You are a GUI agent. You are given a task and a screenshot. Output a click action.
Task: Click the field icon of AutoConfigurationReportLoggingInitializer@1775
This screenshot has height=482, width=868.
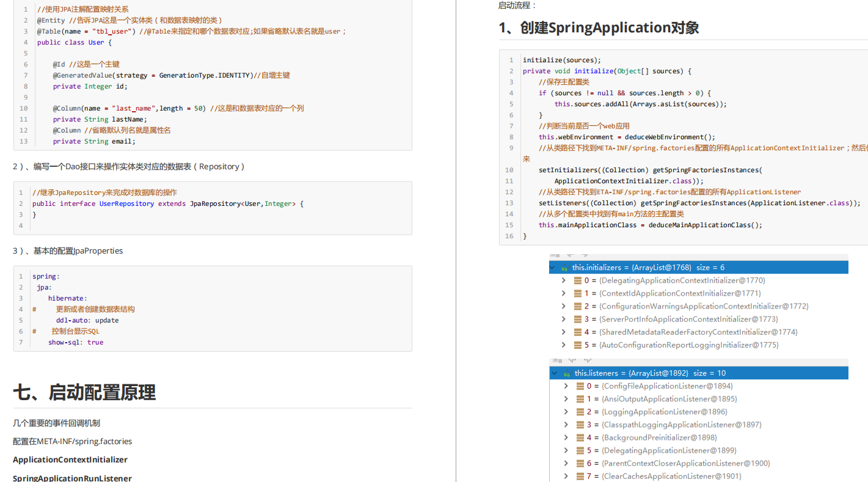tap(578, 345)
